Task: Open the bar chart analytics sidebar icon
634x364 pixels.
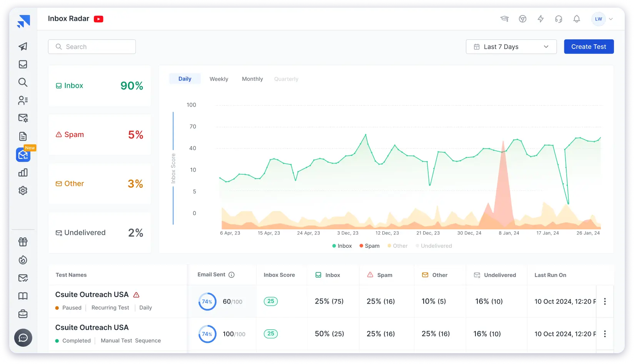Action: point(23,172)
